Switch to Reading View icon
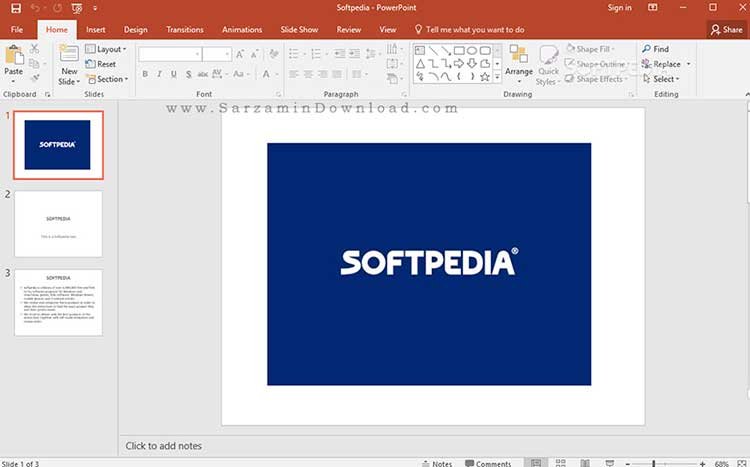750x467 pixels. coord(585,463)
